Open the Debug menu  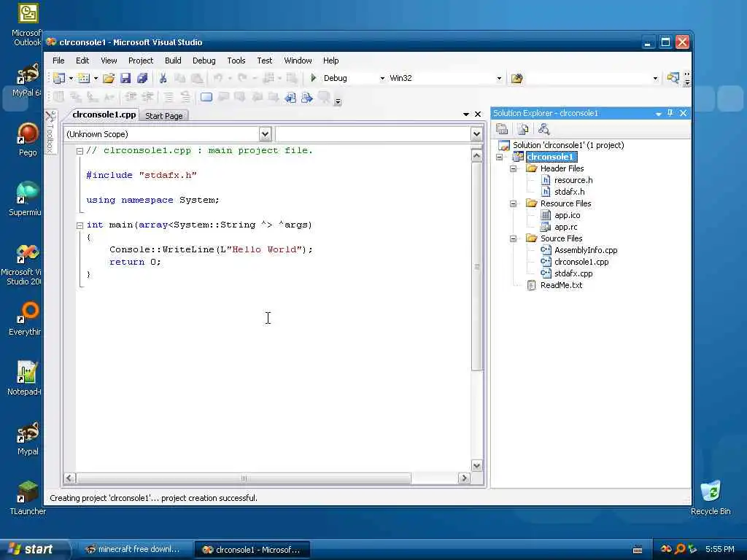pos(204,61)
